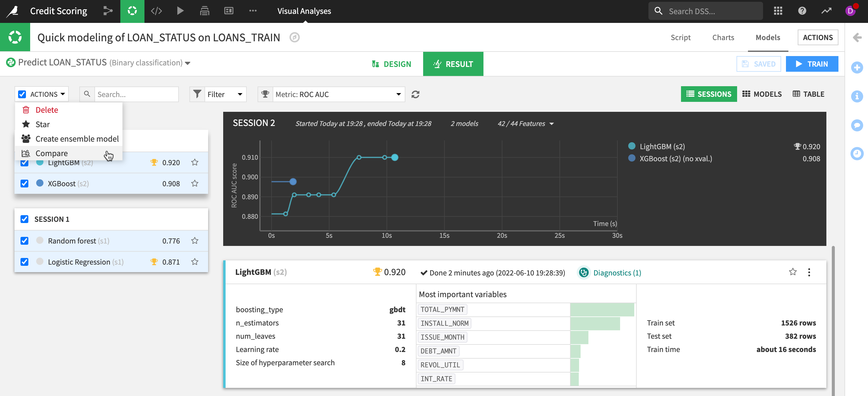868x396 pixels.
Task: Open LightGBM model three-dot menu
Action: (x=809, y=272)
